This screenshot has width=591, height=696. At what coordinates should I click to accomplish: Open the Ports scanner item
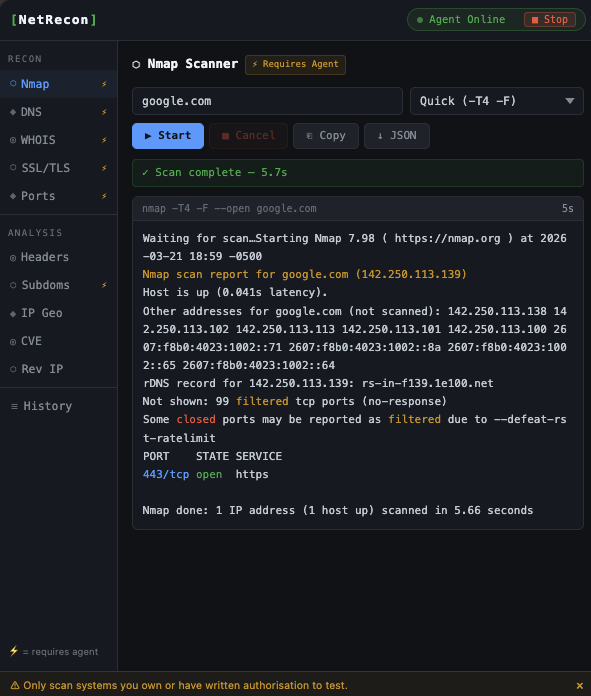[58, 196]
